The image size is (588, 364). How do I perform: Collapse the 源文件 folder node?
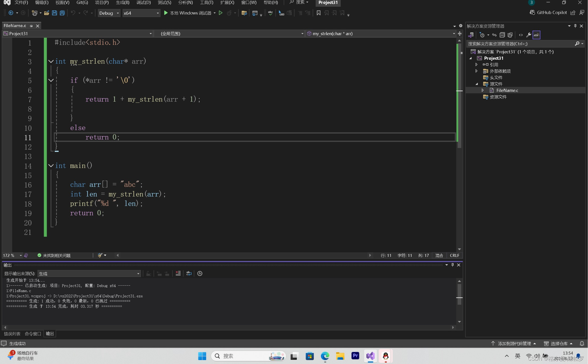point(476,84)
